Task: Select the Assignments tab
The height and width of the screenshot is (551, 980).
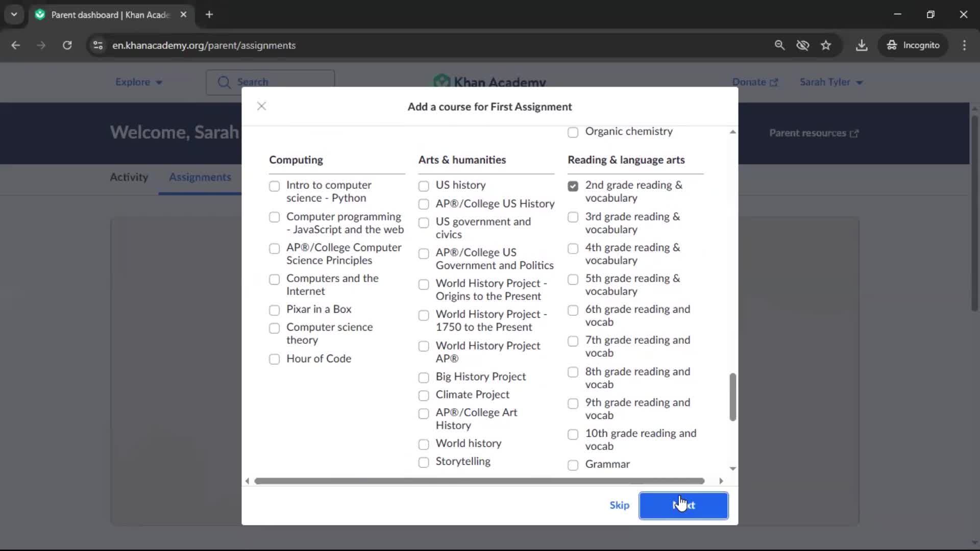Action: click(x=200, y=177)
